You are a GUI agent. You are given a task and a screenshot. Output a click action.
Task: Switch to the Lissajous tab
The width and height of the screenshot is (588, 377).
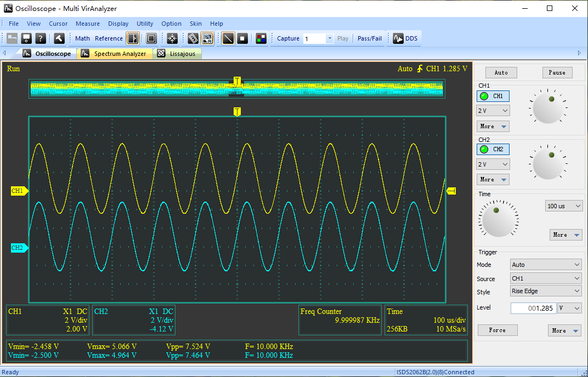point(177,54)
